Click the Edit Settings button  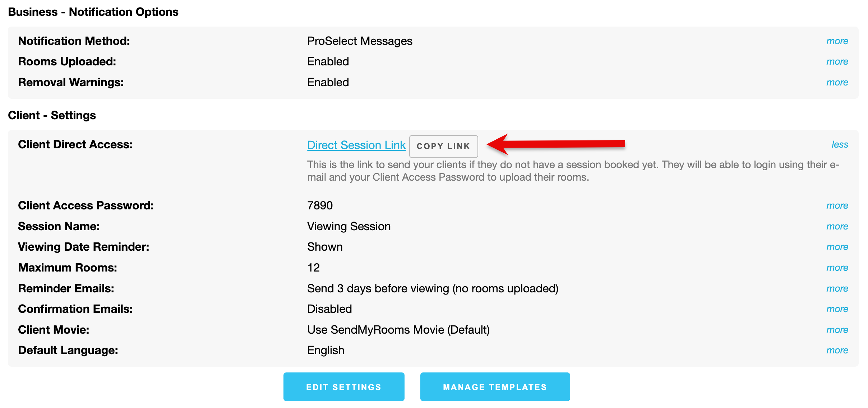pyautogui.click(x=343, y=387)
